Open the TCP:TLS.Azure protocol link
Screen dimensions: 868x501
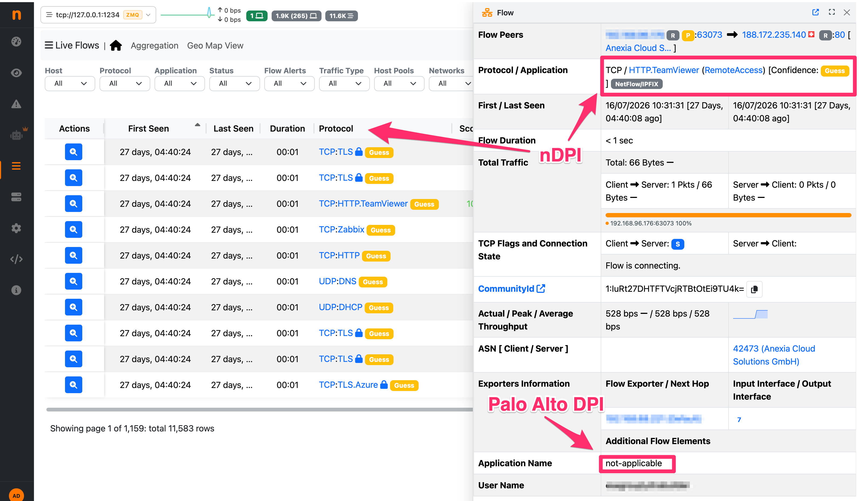(348, 385)
